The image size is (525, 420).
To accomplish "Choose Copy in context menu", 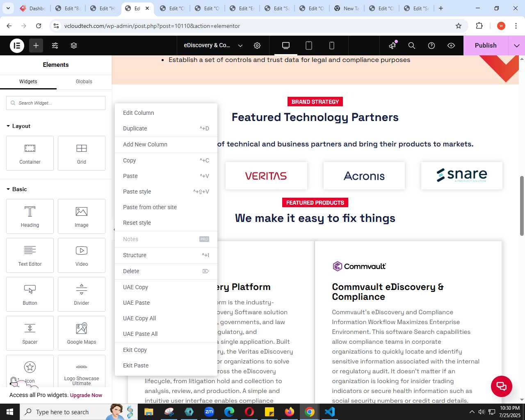I will pyautogui.click(x=166, y=160).
